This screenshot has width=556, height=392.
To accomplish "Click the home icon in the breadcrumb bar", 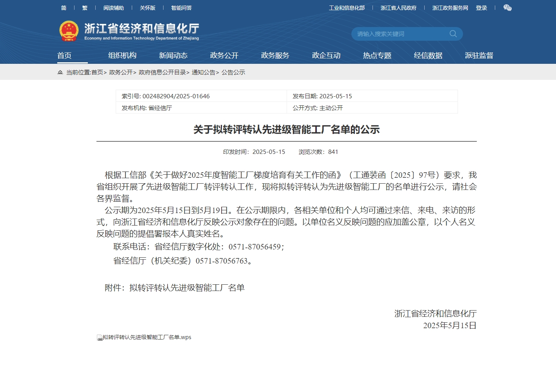I will (60, 72).
